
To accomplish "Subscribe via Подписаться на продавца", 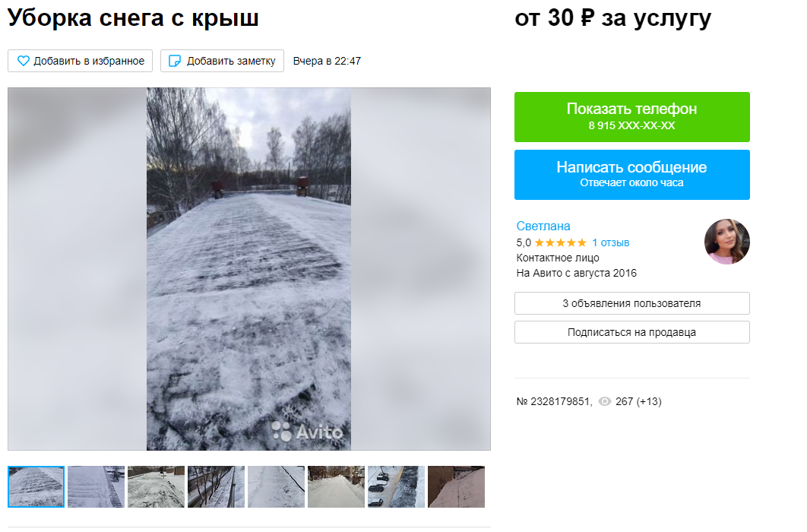I will click(632, 332).
